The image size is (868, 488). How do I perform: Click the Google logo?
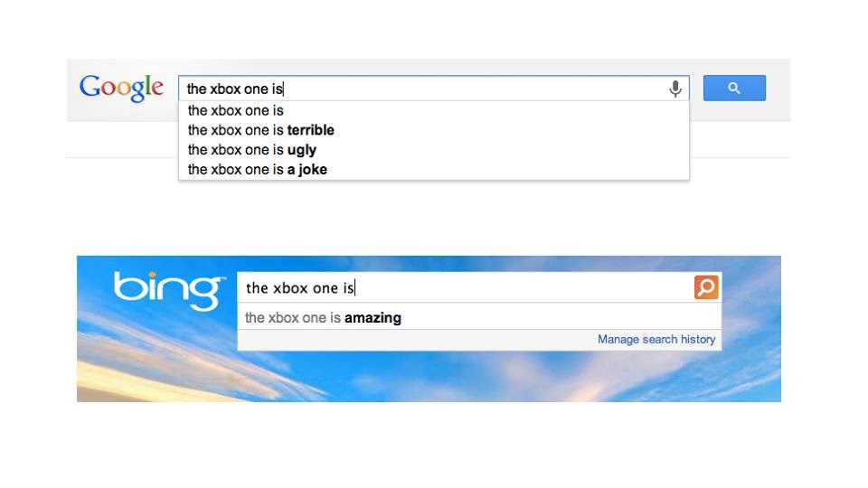(121, 88)
